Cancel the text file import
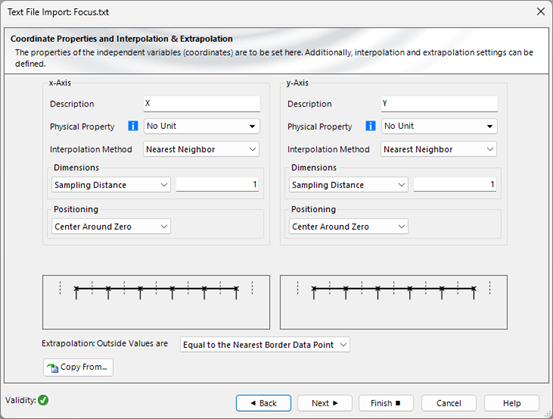Screen dimensions: 553x419 tap(449, 403)
